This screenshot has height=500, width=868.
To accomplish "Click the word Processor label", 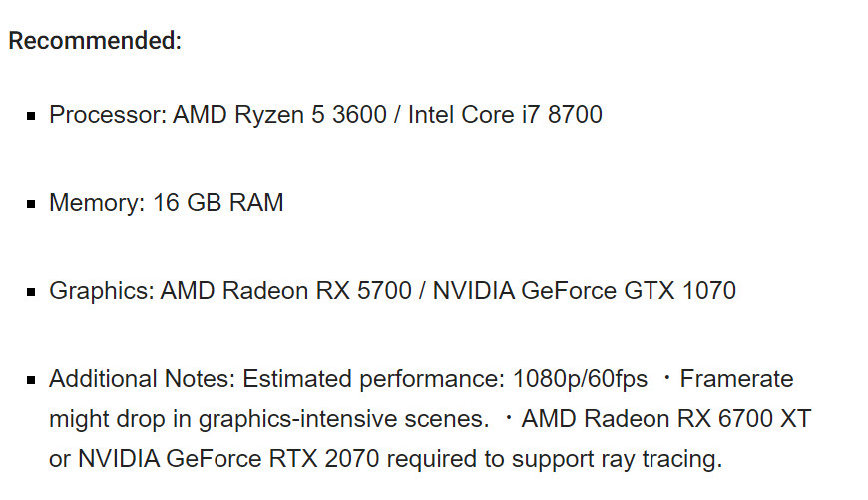I will click(108, 115).
